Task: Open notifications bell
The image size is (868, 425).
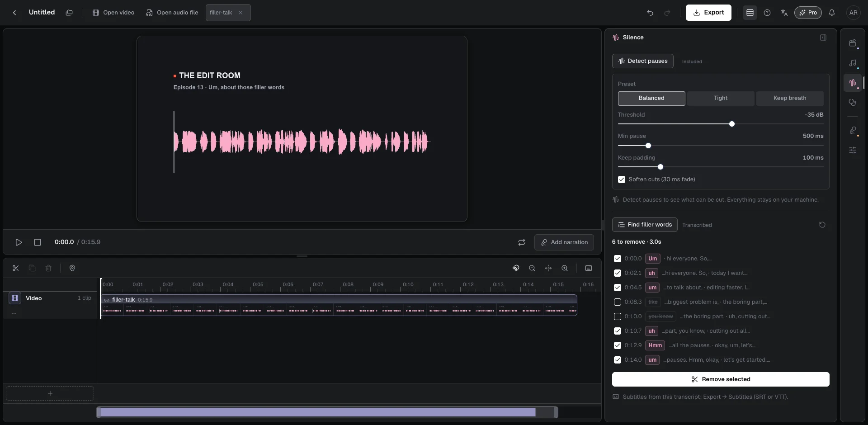Action: tap(832, 13)
